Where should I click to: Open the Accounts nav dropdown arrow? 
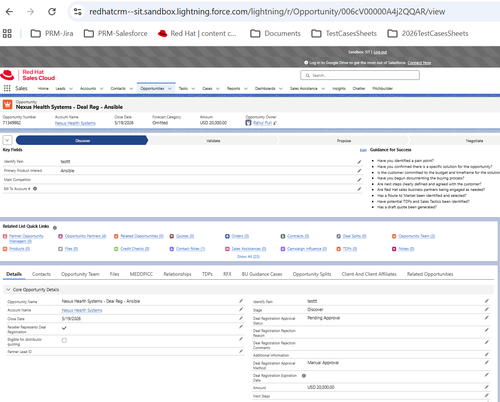(101, 89)
